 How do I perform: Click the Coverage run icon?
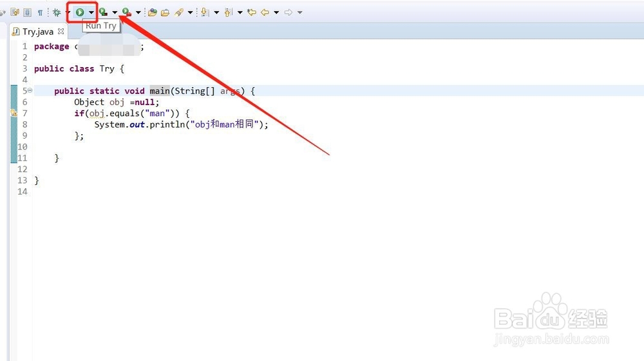pos(103,12)
